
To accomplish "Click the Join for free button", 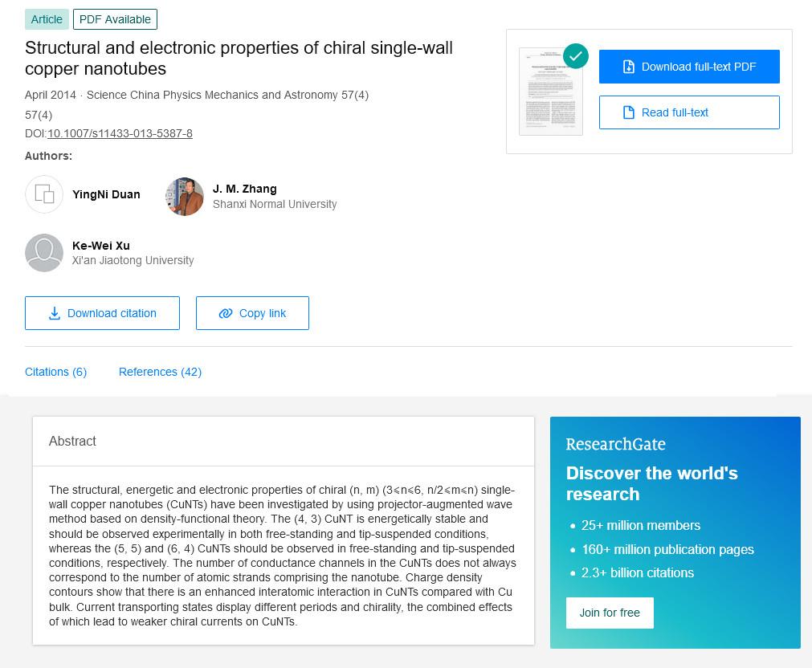I will click(610, 613).
